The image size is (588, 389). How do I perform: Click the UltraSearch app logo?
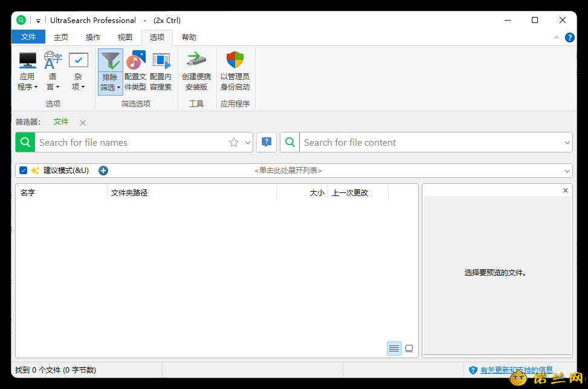point(21,20)
